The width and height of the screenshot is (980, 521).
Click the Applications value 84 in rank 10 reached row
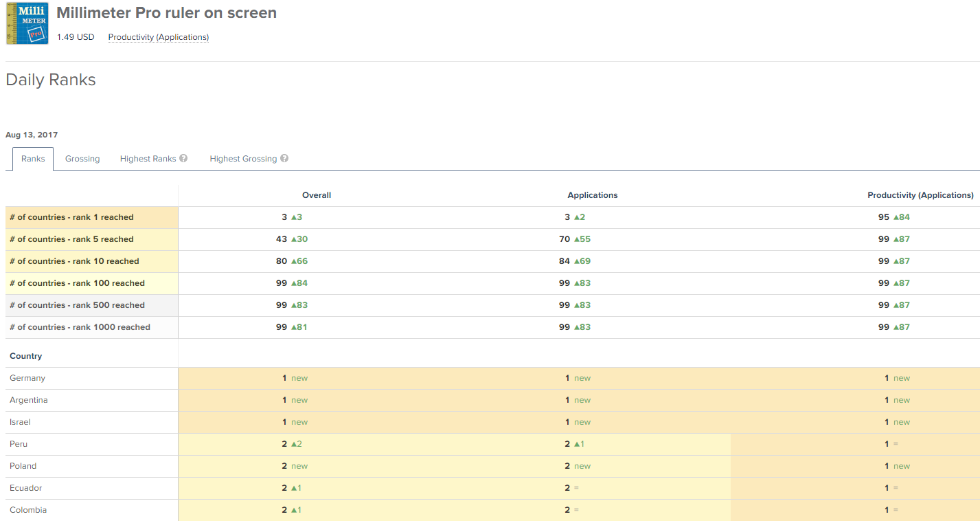tap(565, 261)
